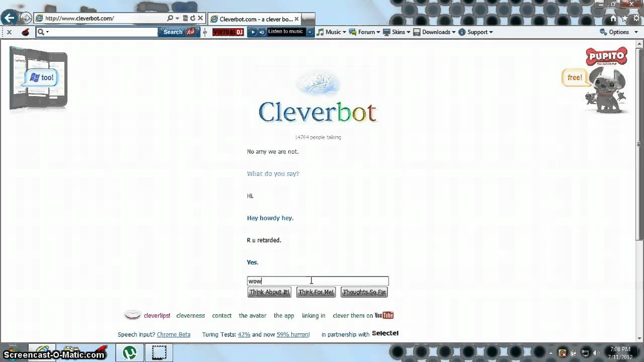Click the Thoughts So Far button
Viewport: 644px width, 362px height.
pyautogui.click(x=364, y=292)
